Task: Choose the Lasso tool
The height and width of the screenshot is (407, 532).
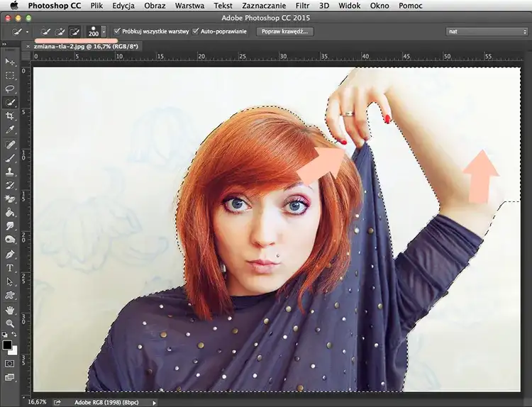Action: click(x=10, y=89)
